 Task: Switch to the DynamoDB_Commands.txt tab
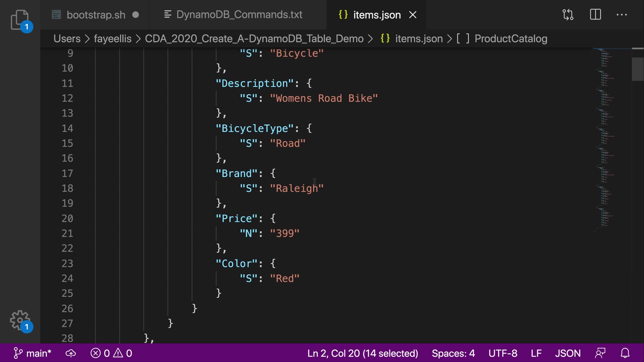tap(239, 15)
